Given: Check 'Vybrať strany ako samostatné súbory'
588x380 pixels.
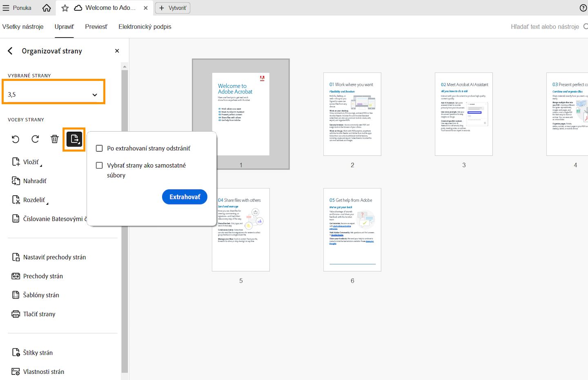Looking at the screenshot, I should tap(99, 165).
